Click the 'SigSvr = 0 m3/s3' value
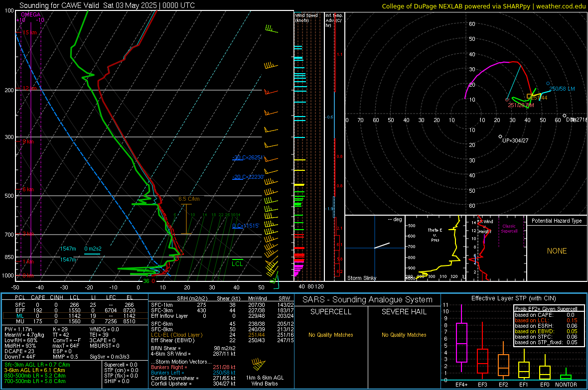This screenshot has height=390, width=588. [110, 357]
